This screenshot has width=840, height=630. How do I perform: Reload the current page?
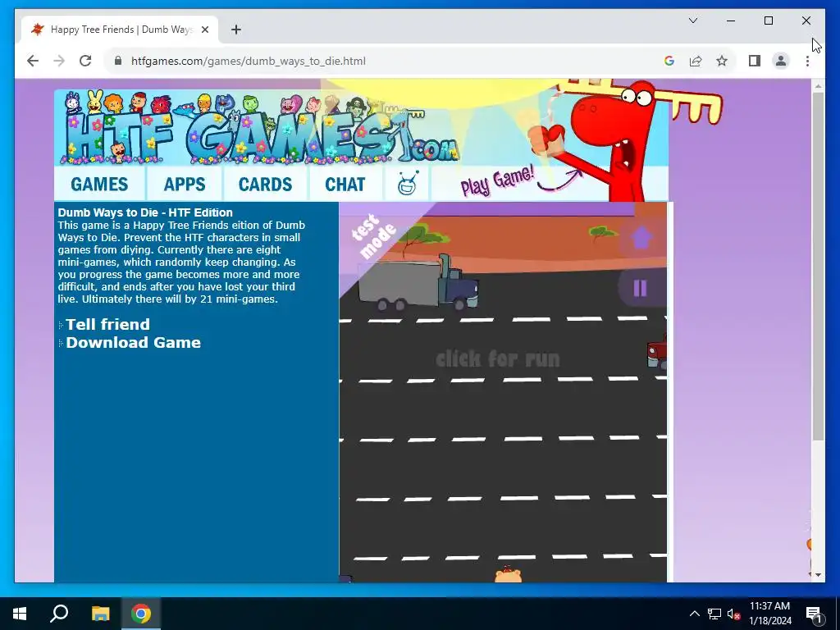coord(85,61)
